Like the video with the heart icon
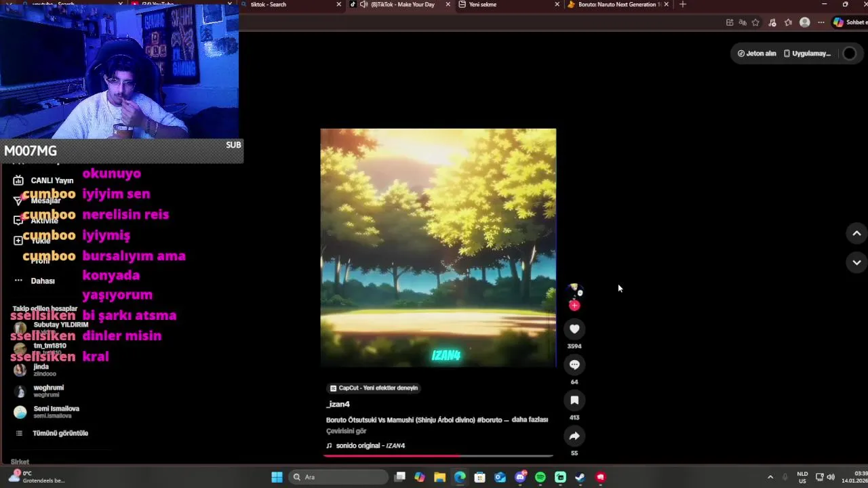This screenshot has width=868, height=488. (x=574, y=329)
